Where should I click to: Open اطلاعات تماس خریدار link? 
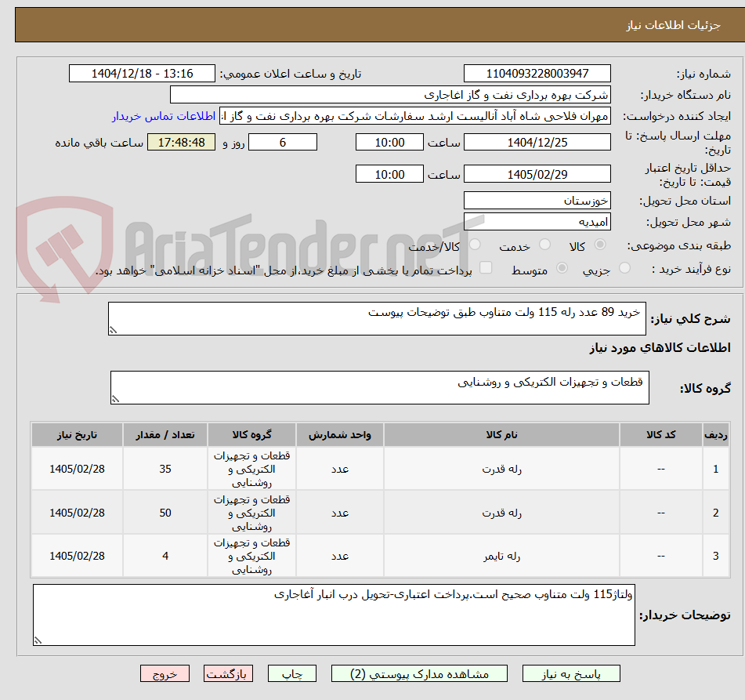tap(164, 116)
